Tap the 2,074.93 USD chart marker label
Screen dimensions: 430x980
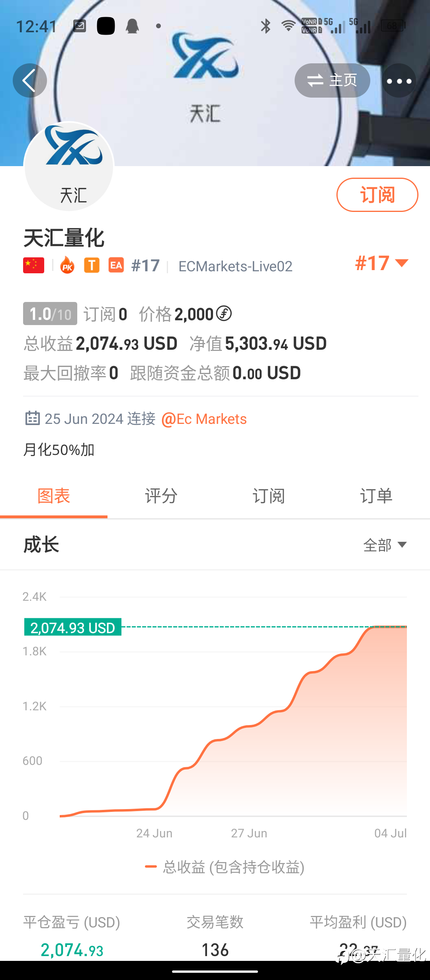click(73, 627)
